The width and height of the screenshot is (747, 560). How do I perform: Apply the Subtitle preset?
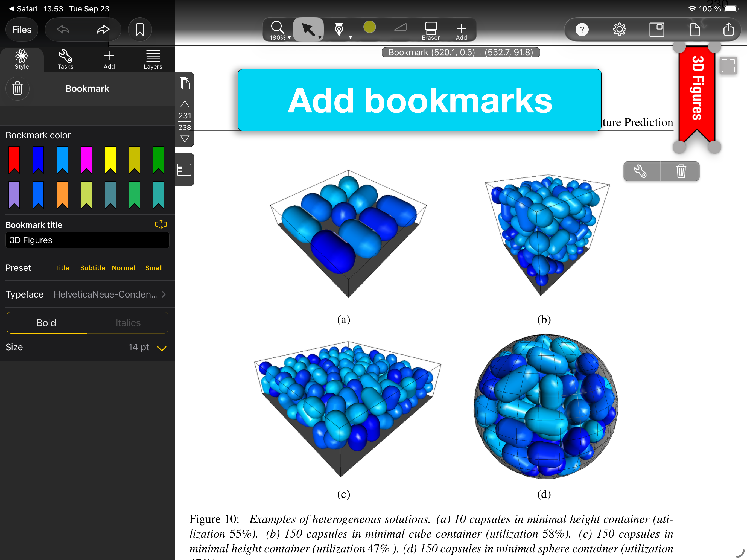[x=92, y=268]
